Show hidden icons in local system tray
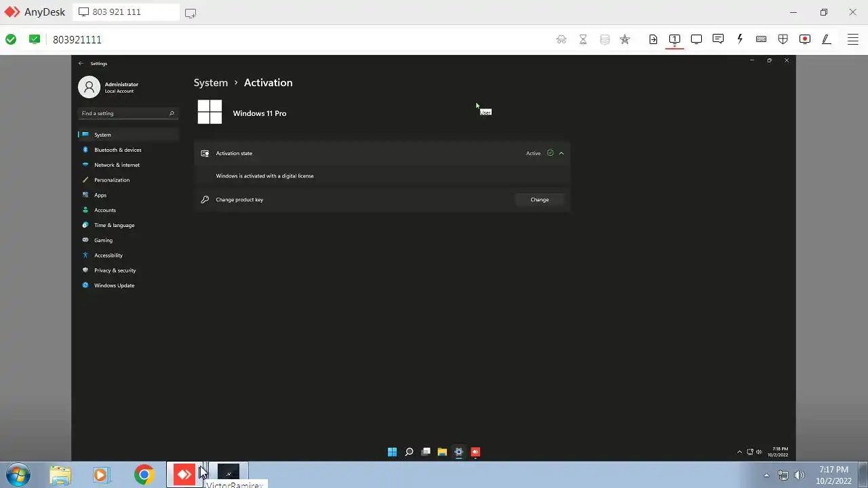 coord(766,475)
